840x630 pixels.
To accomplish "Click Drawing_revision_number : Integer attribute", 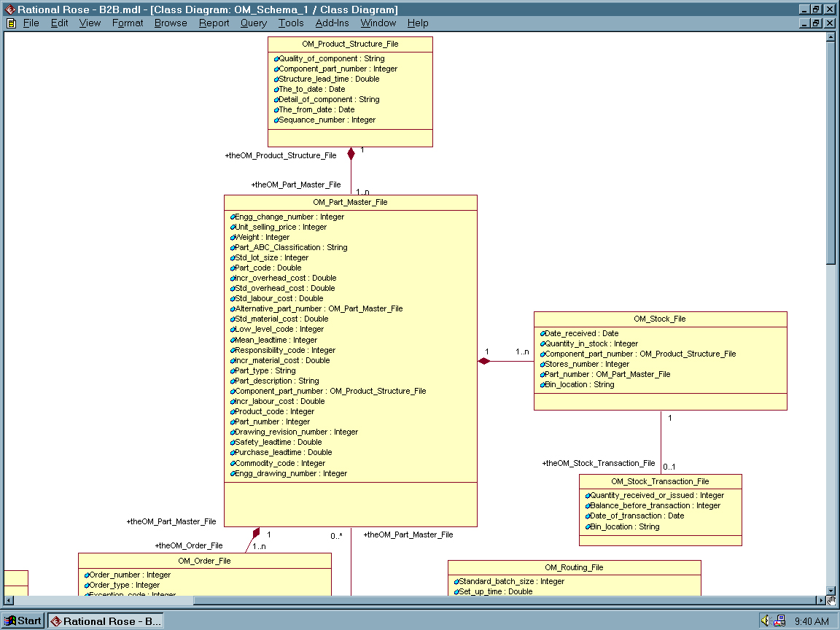I will pyautogui.click(x=294, y=432).
